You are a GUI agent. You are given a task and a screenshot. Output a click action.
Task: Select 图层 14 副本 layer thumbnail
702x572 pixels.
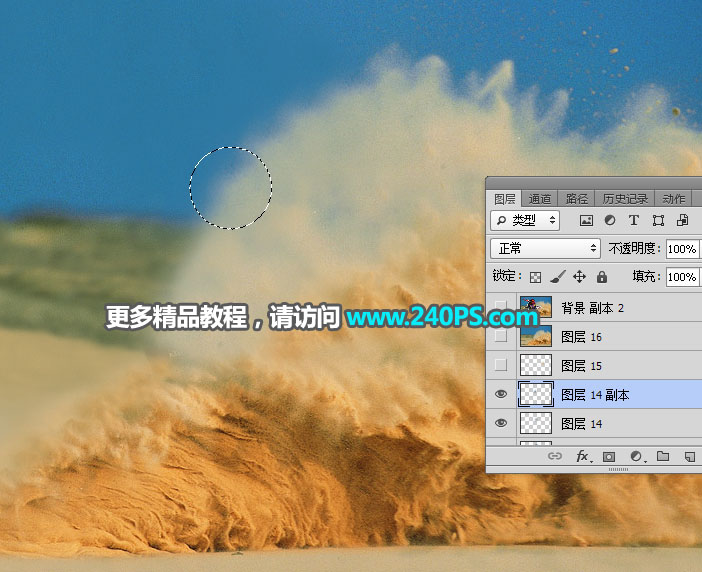click(535, 394)
